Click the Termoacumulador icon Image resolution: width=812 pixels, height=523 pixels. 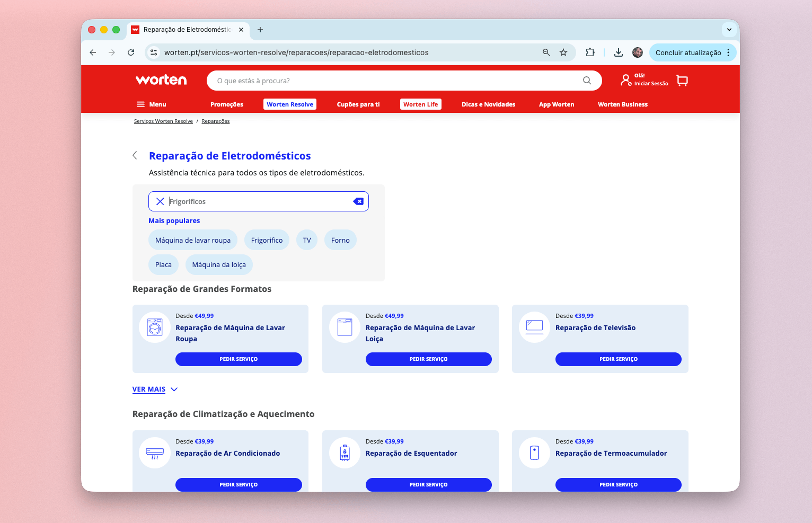(x=534, y=453)
